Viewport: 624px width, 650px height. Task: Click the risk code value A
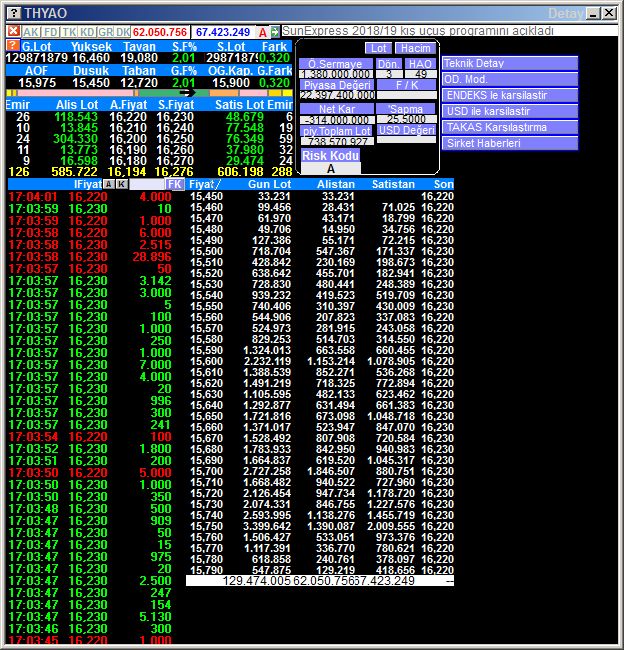(330, 169)
